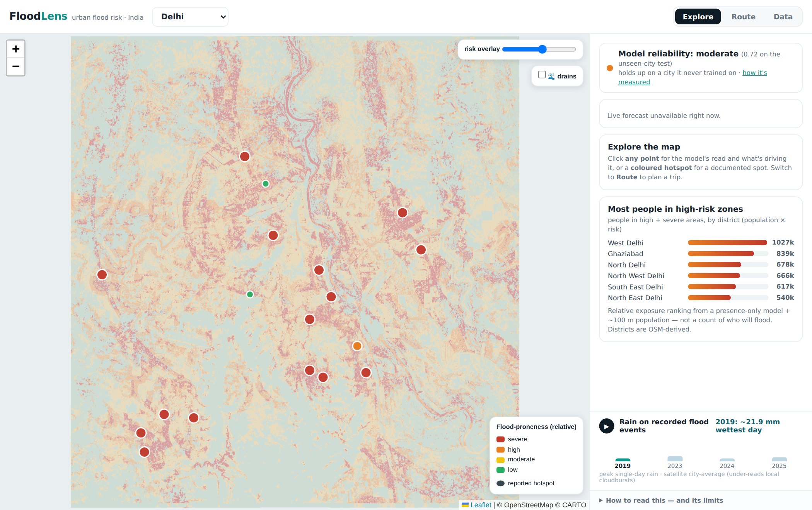This screenshot has height=510, width=812.
Task: Adjust the risk overlay opacity slider
Action: click(x=539, y=49)
